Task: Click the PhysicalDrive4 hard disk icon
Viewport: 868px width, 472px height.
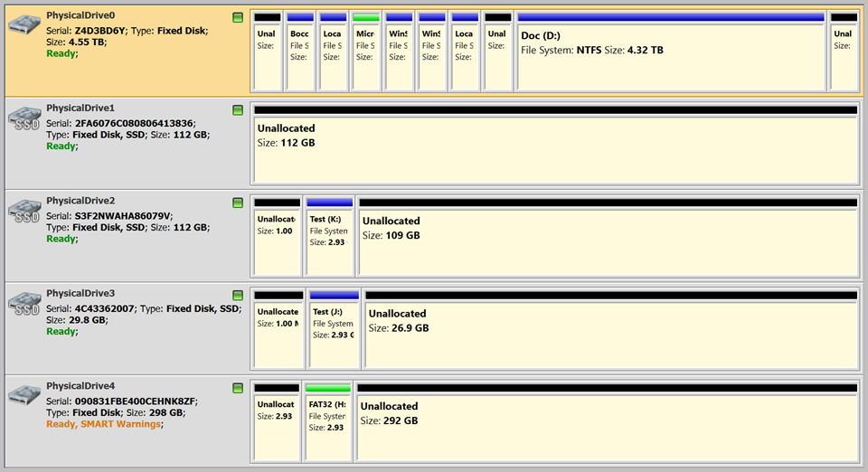Action: 24,396
